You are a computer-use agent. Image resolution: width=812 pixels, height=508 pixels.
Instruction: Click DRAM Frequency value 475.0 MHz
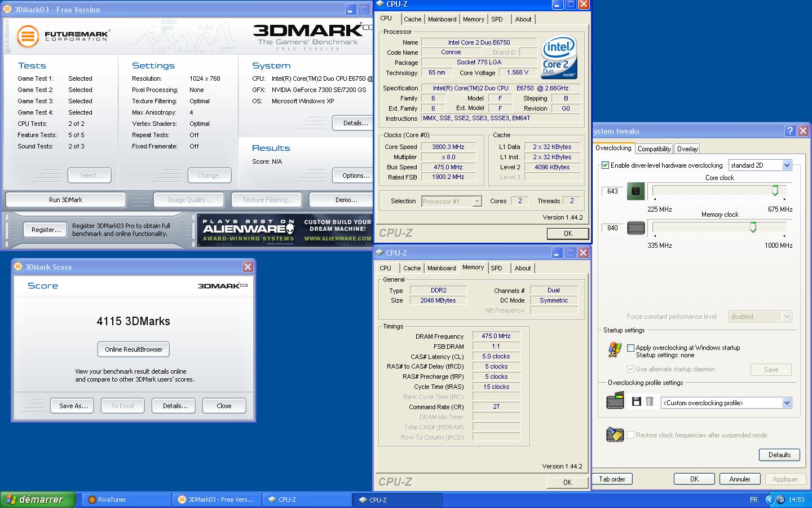click(x=496, y=336)
